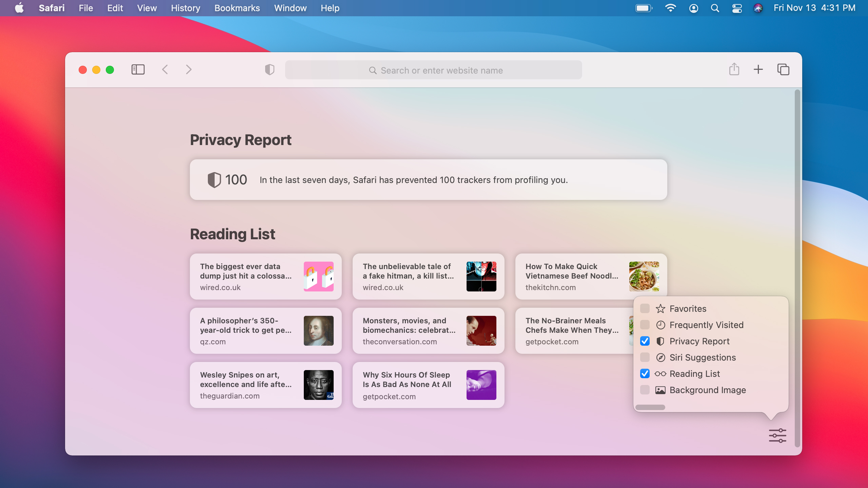Viewport: 868px width, 488px height.
Task: Open the user account menu bar icon
Action: point(693,8)
